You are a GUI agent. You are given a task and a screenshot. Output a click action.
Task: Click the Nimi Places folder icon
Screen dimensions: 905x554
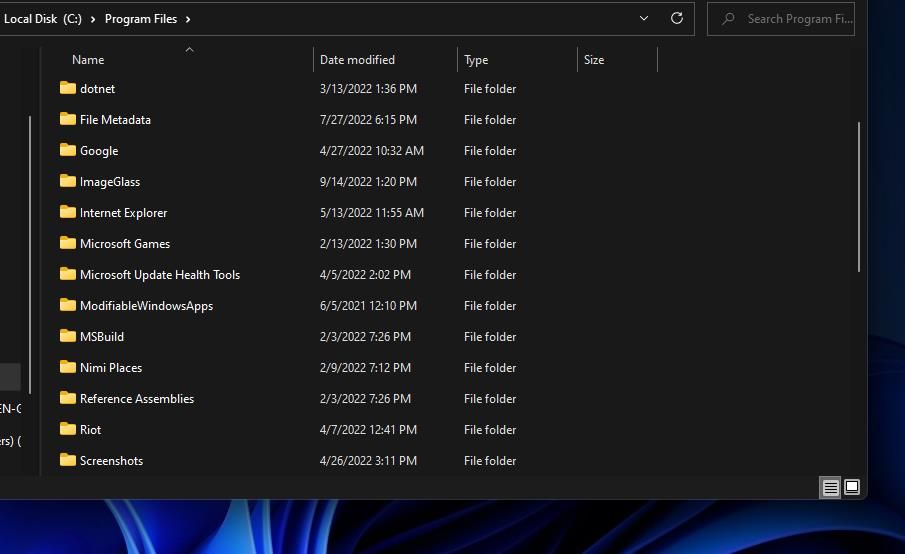click(68, 367)
